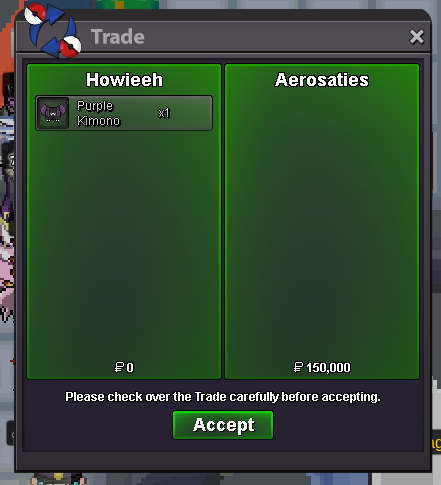The image size is (441, 485).
Task: Click the Howieeh player name header
Action: 124,80
